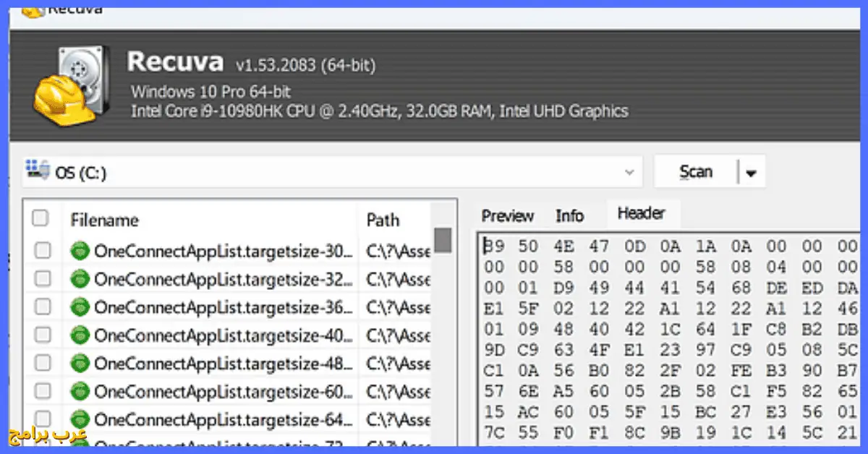Click green status icon for targetsize-32 file

click(80, 278)
